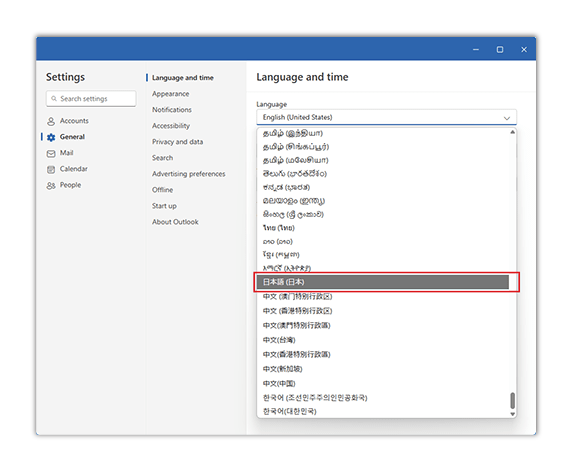Screen dimensions: 573x471
Task: Open the Offline settings page
Action: (163, 190)
